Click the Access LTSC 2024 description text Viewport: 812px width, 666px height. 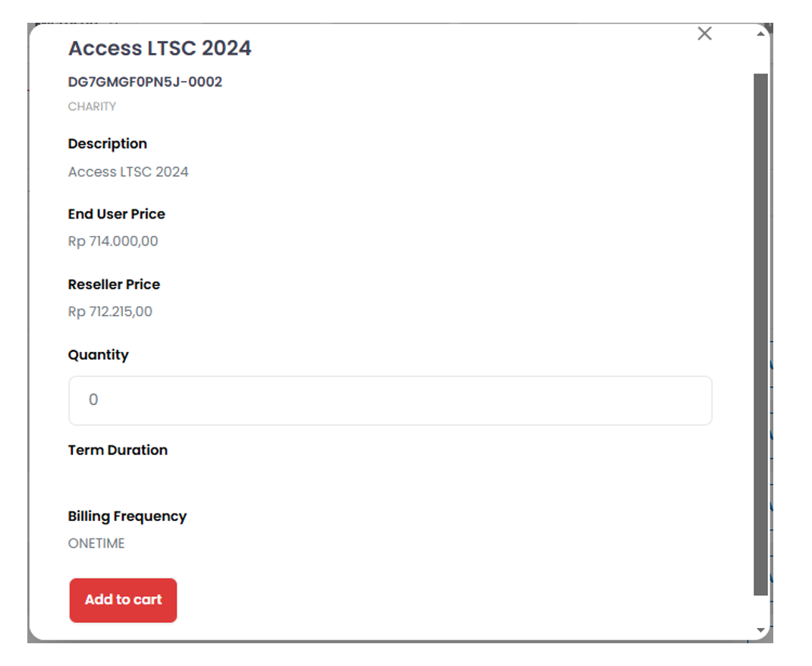point(128,172)
